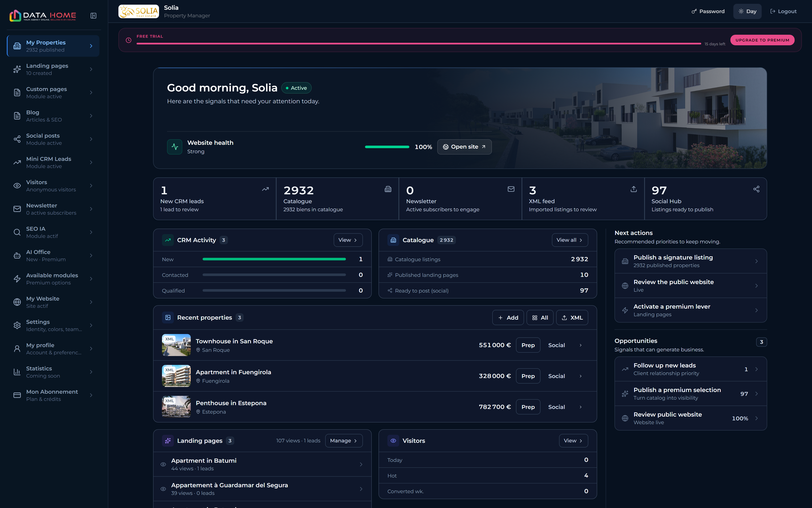Click the Social posts share icon in sidebar
The image size is (812, 508).
pyautogui.click(x=17, y=139)
